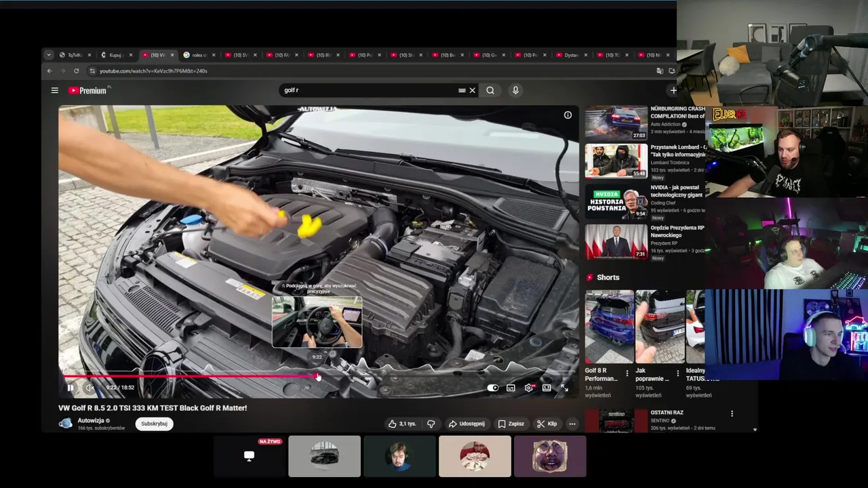
Task: Open the three-dot more actions menu
Action: click(572, 424)
